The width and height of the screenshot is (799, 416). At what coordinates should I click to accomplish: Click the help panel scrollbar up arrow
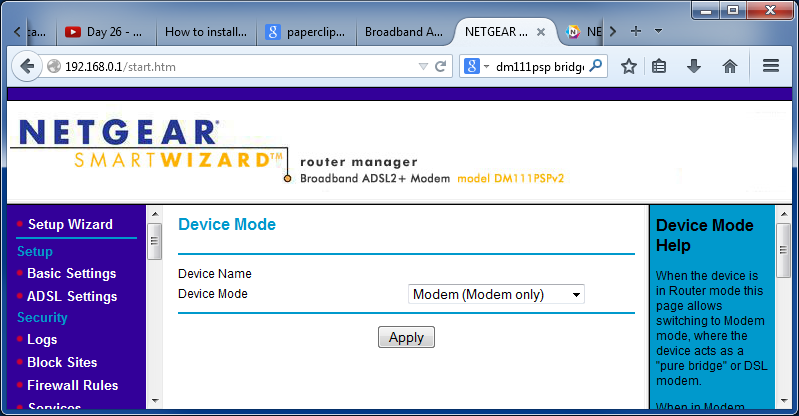(784, 214)
